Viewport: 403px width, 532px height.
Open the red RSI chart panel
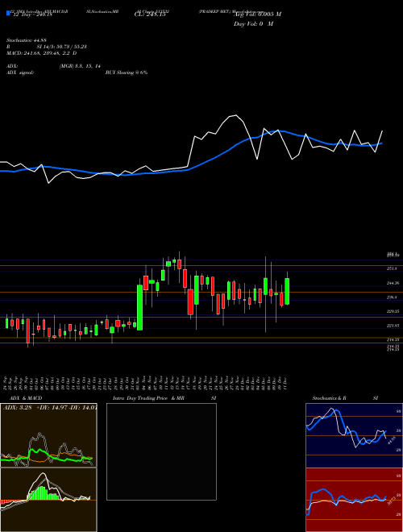pos(354,500)
